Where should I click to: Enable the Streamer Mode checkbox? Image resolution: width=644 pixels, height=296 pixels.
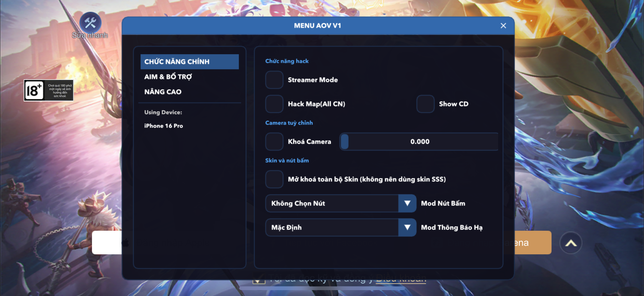274,80
